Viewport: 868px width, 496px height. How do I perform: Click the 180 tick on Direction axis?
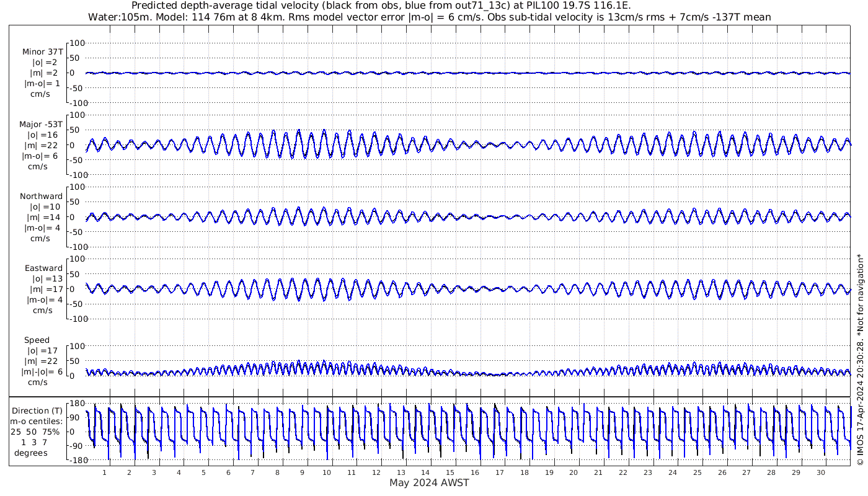(76, 404)
